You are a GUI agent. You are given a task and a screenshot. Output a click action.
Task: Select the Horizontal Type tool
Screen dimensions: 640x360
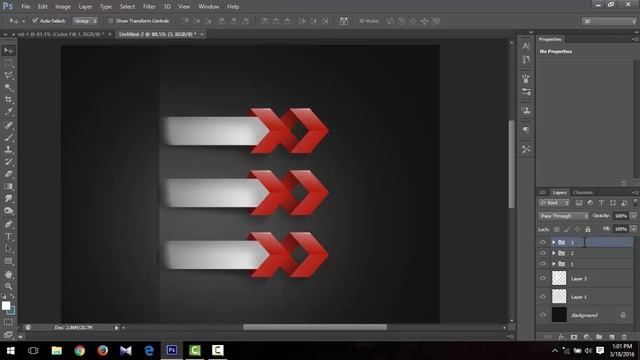click(x=8, y=236)
